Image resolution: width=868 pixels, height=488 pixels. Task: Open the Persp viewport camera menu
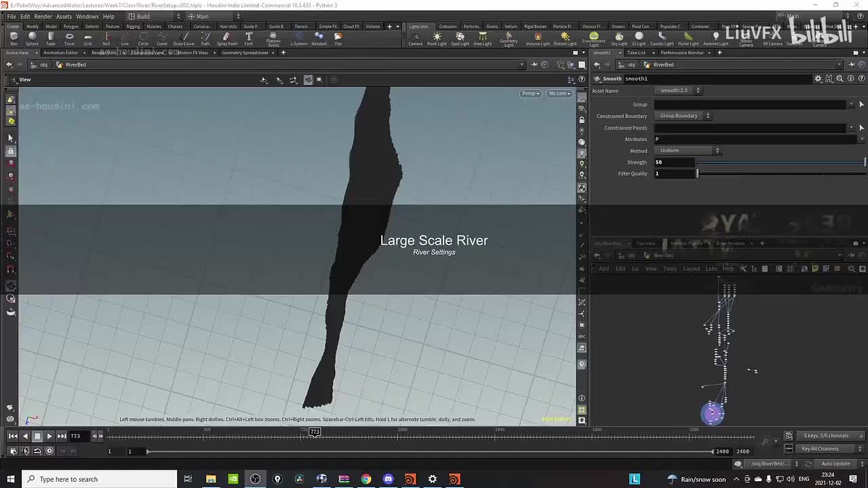[530, 94]
